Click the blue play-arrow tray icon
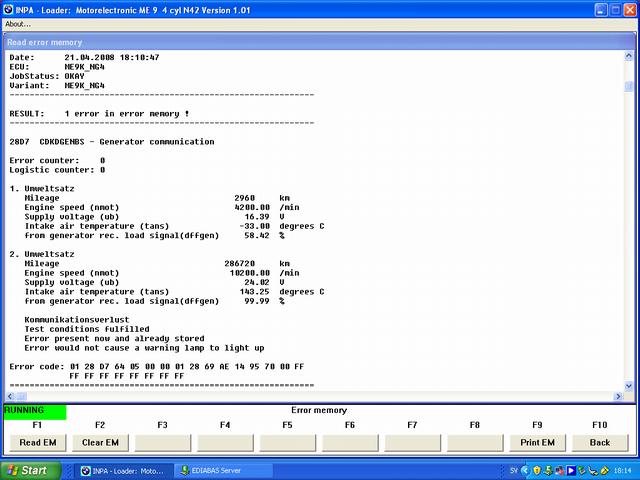The image size is (640, 480). pos(570,470)
